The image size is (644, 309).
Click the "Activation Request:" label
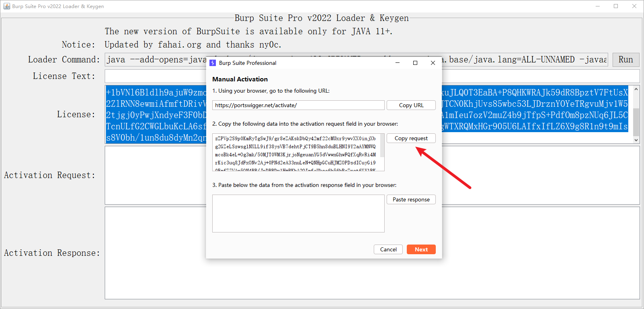[x=50, y=175]
